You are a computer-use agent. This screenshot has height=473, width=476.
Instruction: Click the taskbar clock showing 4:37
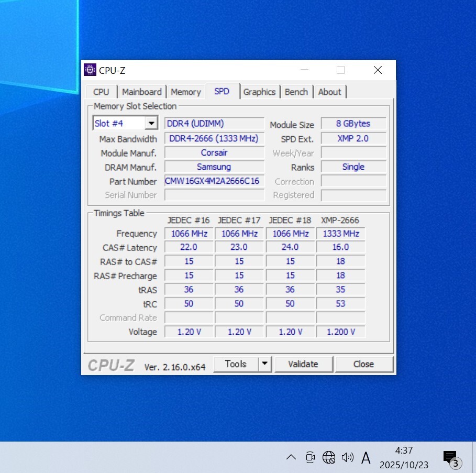404,457
